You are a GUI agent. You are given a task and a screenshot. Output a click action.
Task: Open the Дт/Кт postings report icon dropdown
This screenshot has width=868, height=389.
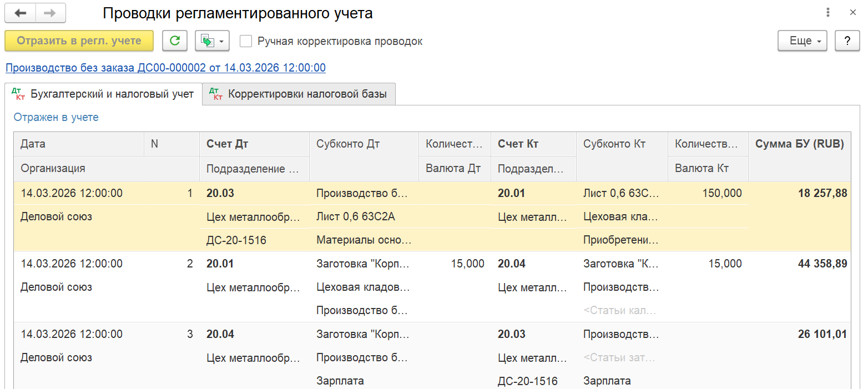[212, 41]
